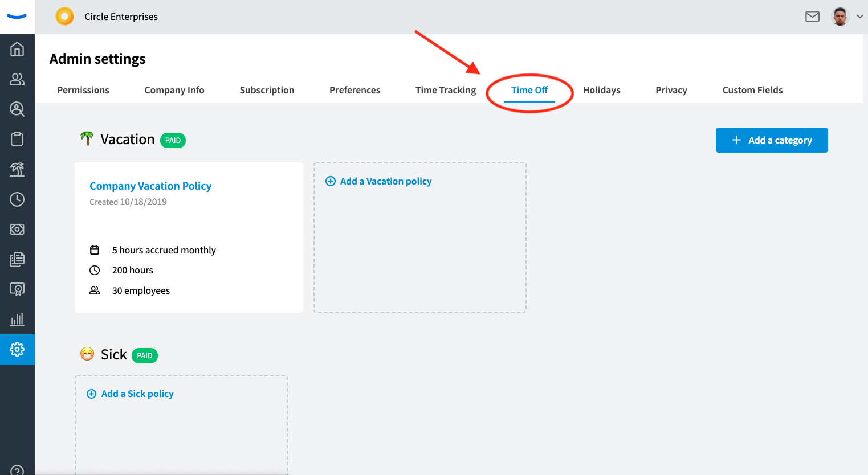
Task: Click the blue app logo at top-left
Action: (x=17, y=17)
